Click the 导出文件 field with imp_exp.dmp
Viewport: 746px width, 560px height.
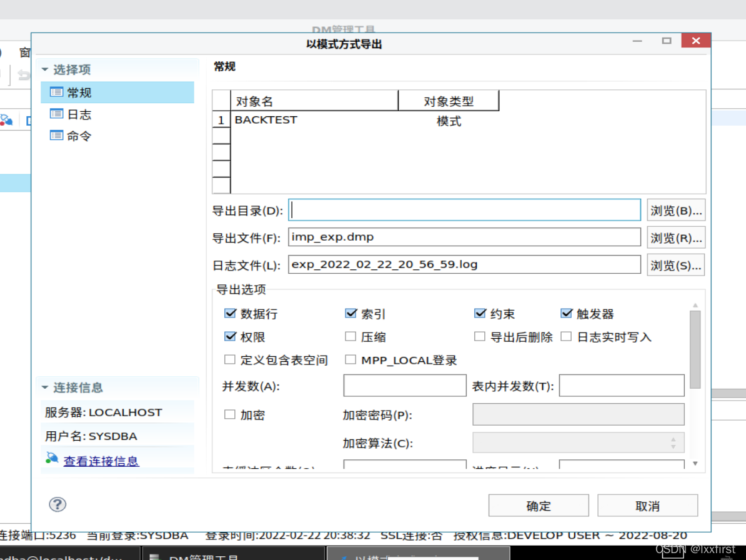tap(464, 237)
